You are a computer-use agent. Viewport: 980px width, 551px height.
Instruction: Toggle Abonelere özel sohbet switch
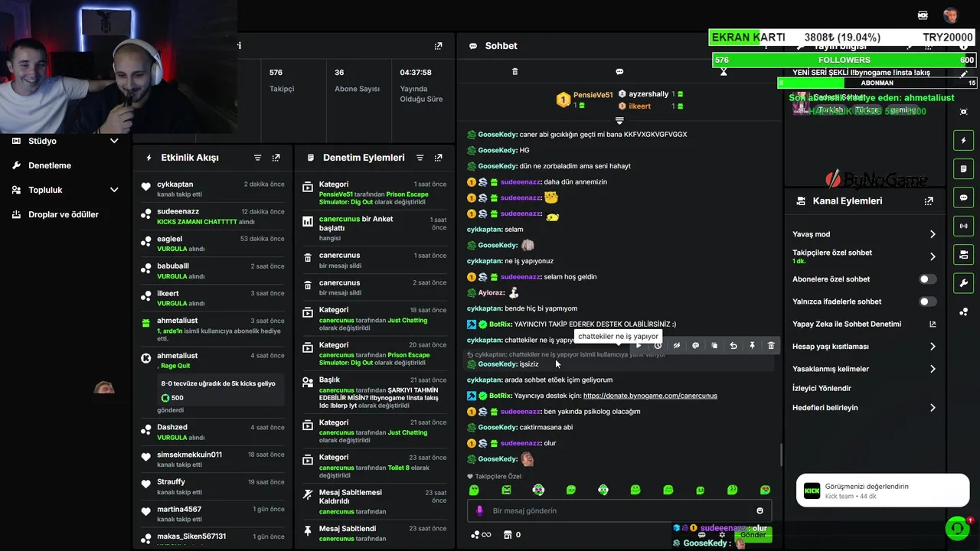coord(927,279)
